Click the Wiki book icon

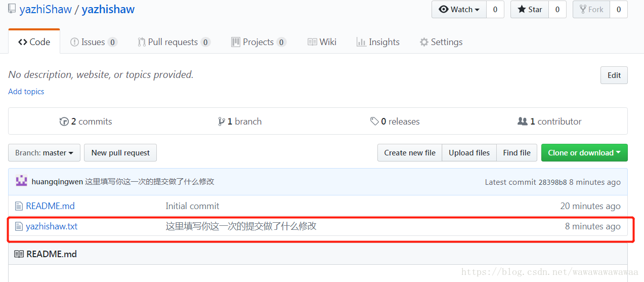coord(312,42)
